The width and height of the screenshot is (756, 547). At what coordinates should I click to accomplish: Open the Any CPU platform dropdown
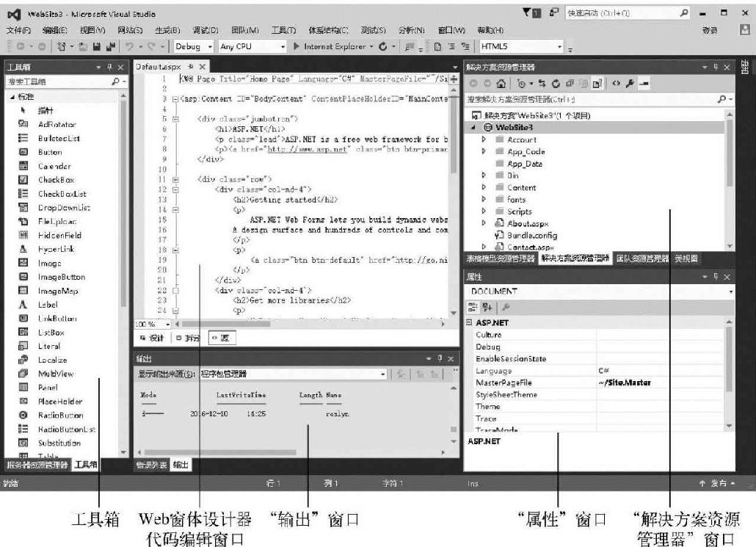[252, 46]
